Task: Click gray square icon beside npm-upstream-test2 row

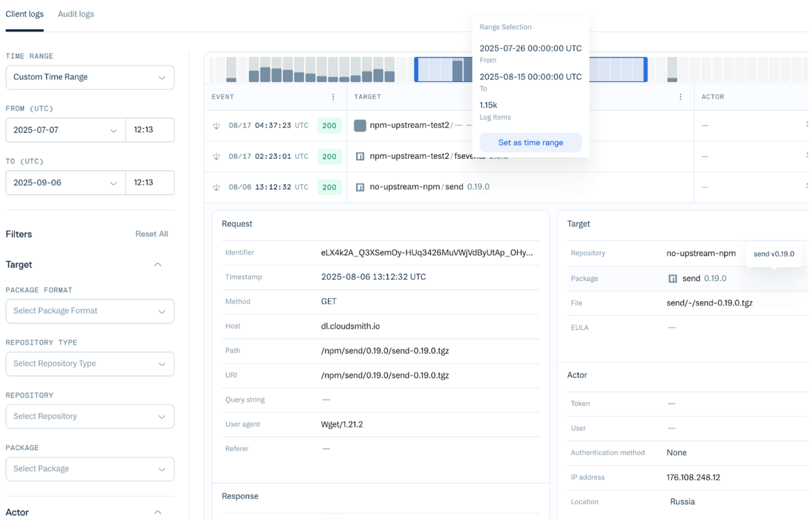Action: click(360, 126)
